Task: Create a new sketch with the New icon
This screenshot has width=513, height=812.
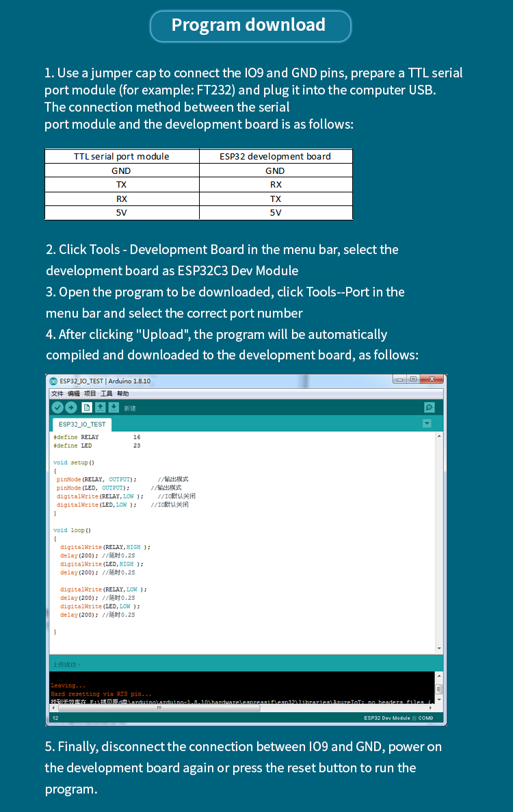Action: [87, 407]
